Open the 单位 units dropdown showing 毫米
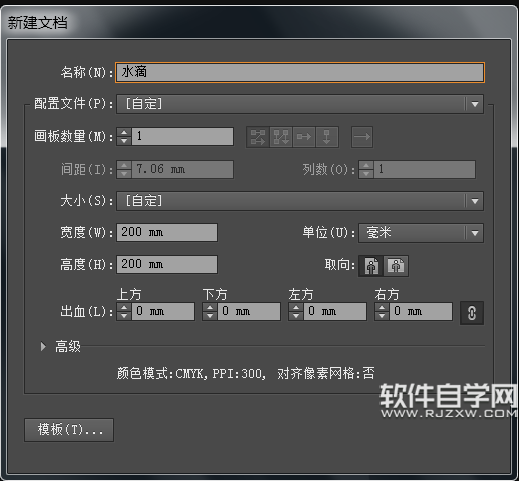This screenshot has width=519, height=481. tap(421, 233)
